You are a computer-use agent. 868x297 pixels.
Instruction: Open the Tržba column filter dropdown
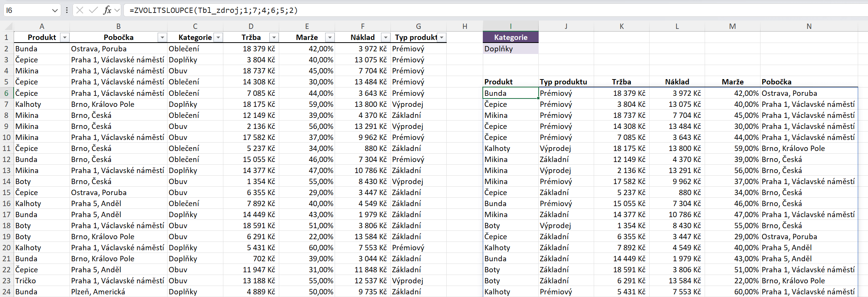pyautogui.click(x=274, y=37)
